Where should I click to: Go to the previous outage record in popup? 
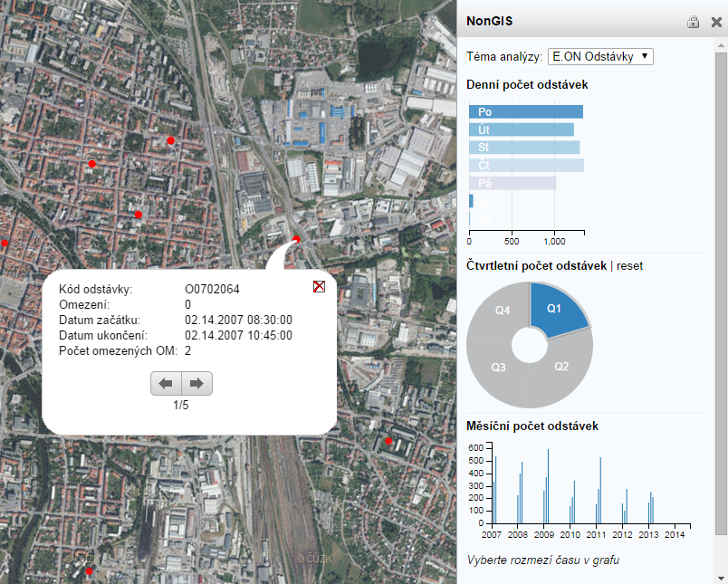[166, 384]
